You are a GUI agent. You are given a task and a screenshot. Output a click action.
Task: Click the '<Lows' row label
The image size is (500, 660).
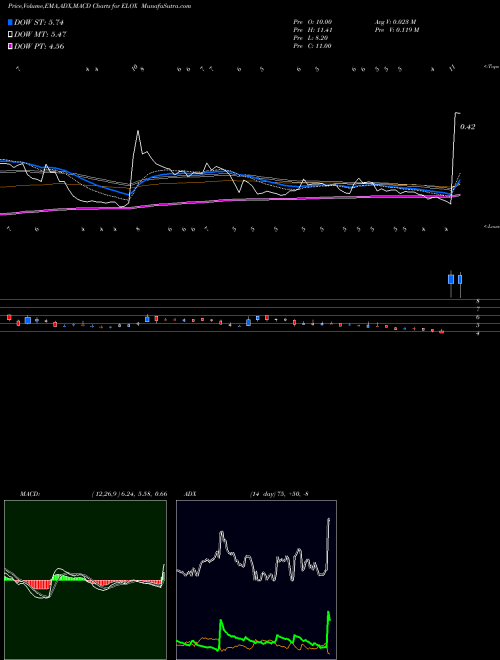pos(492,226)
